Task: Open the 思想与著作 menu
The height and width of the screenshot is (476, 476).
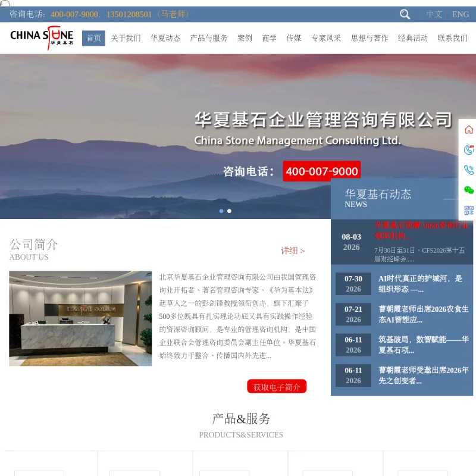Action: point(369,38)
